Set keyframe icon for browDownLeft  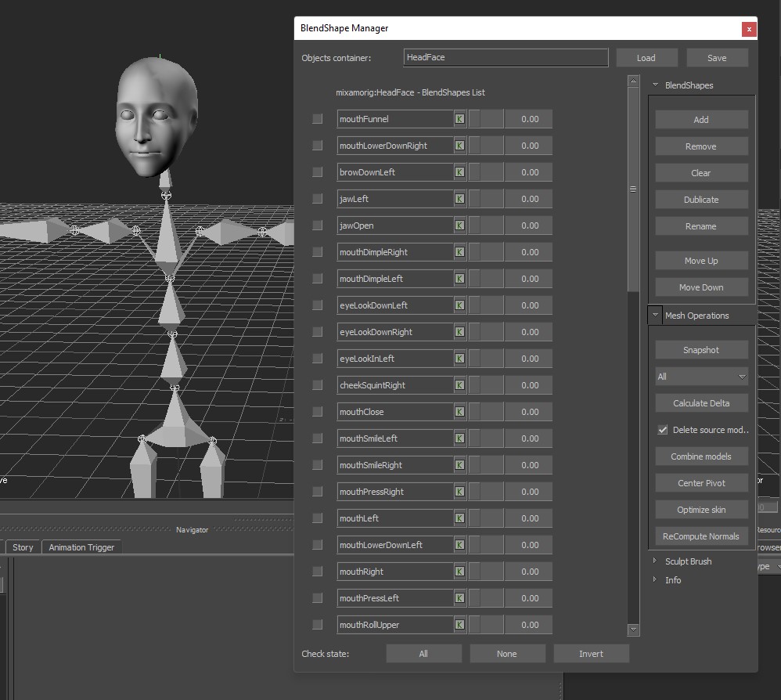459,172
